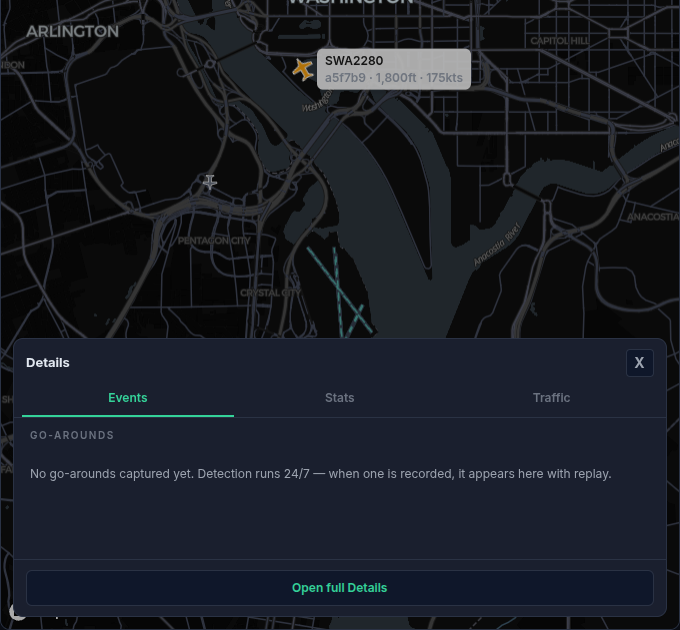Switch to the Events tab
Screen dimensions: 680x630
click(128, 398)
